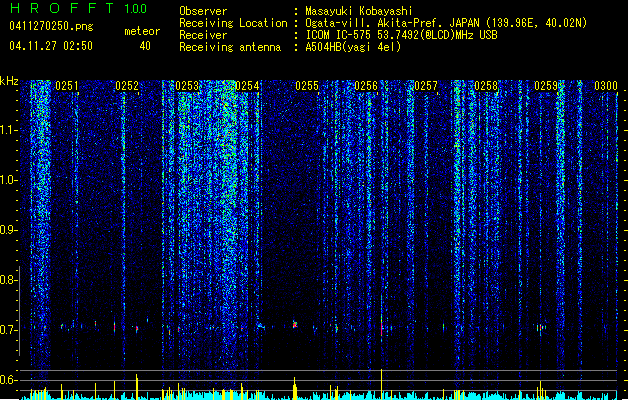Click the 0.7 kHz axis label
The image size is (629, 400).
(x=8, y=330)
